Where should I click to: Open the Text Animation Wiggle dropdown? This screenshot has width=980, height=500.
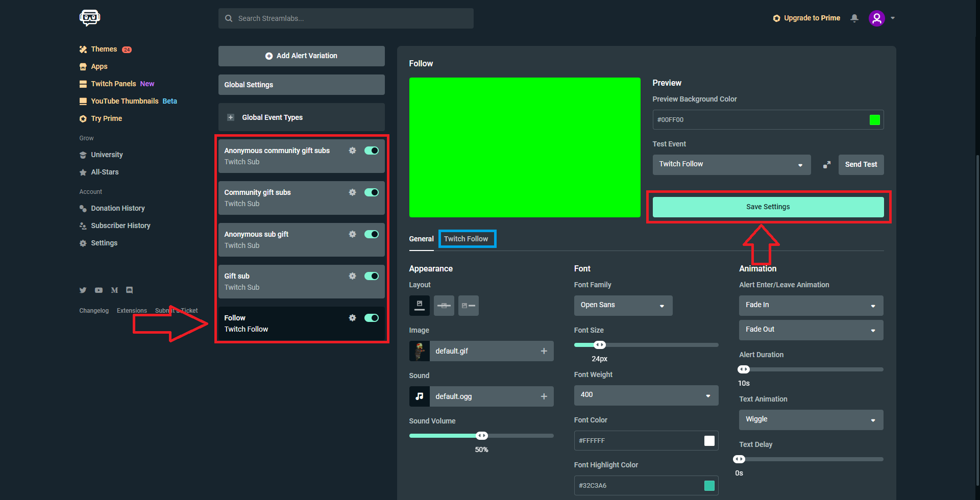point(811,419)
